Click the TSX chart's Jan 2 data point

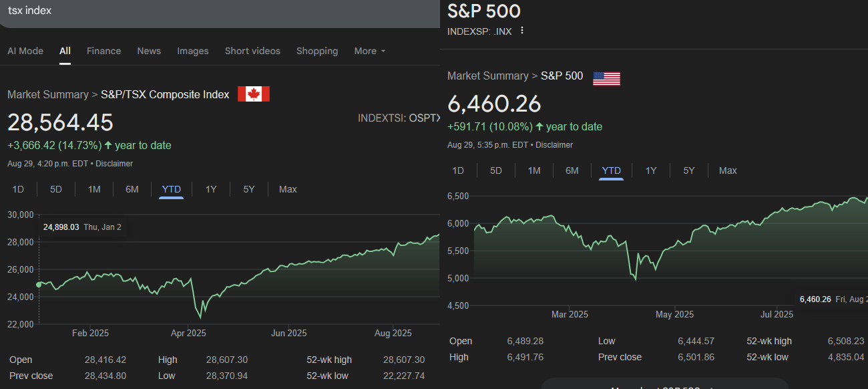point(39,285)
